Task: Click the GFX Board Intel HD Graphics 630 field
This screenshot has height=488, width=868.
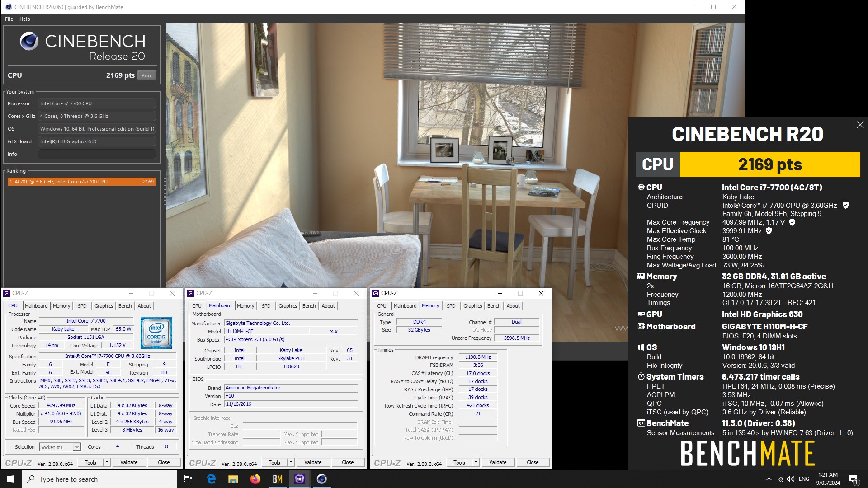Action: [97, 141]
